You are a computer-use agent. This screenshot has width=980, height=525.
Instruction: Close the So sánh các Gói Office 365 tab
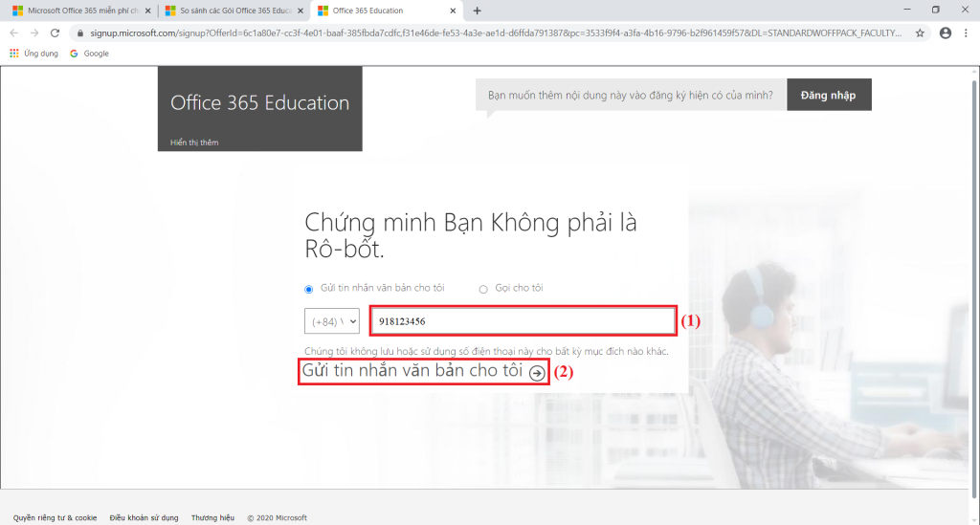point(301,11)
